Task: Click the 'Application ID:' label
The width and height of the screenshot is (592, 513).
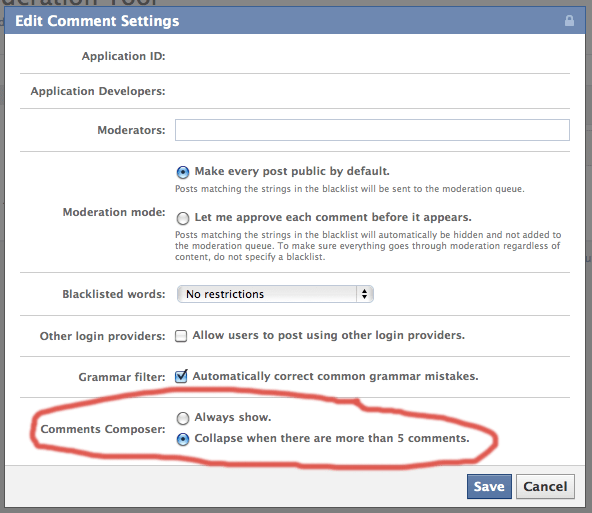Action: (123, 56)
